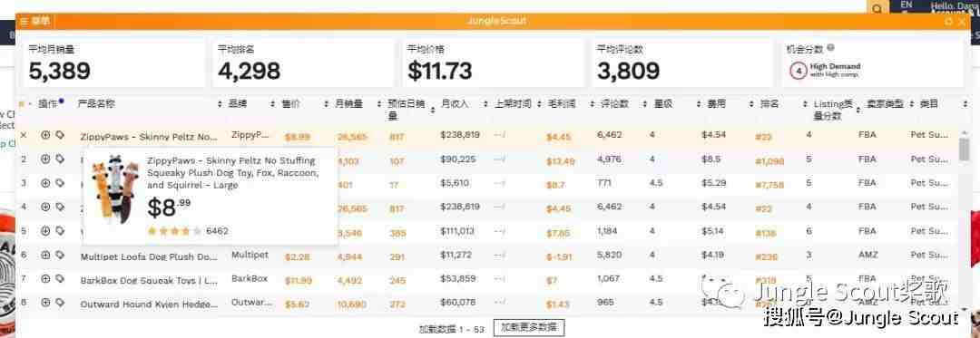
Task: Open Outward Hound Hedgehog product link
Action: (149, 304)
